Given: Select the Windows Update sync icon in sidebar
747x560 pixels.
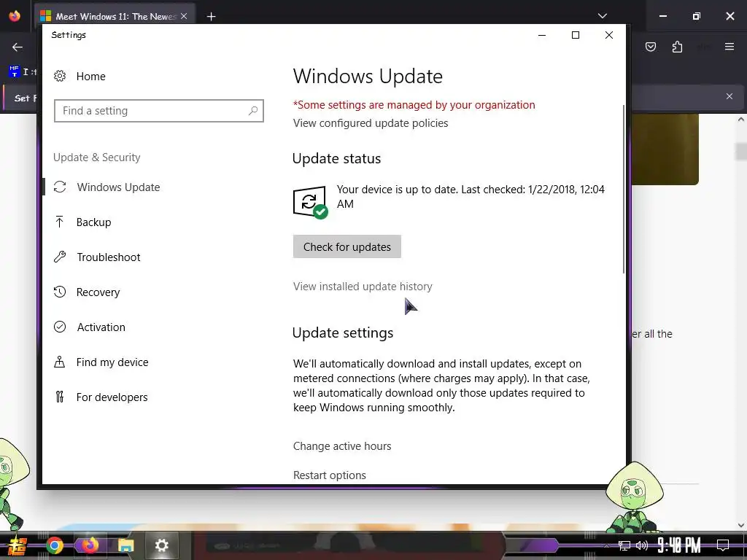Looking at the screenshot, I should 60,187.
